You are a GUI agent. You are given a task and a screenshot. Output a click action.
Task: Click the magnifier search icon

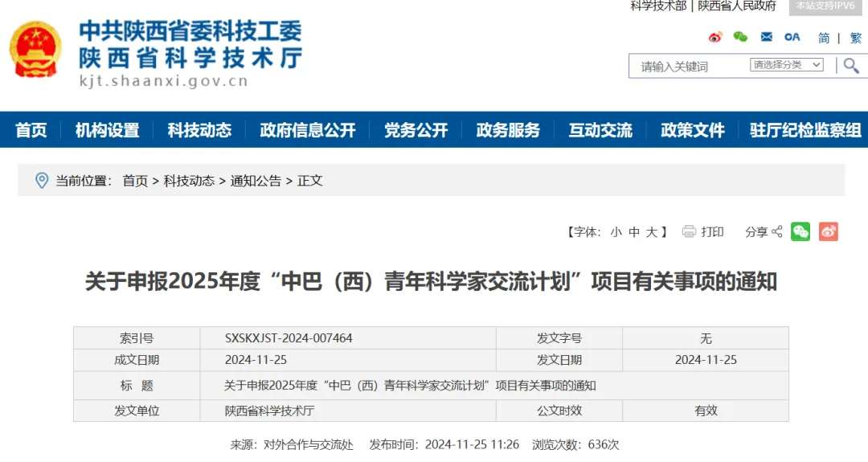pyautogui.click(x=851, y=66)
